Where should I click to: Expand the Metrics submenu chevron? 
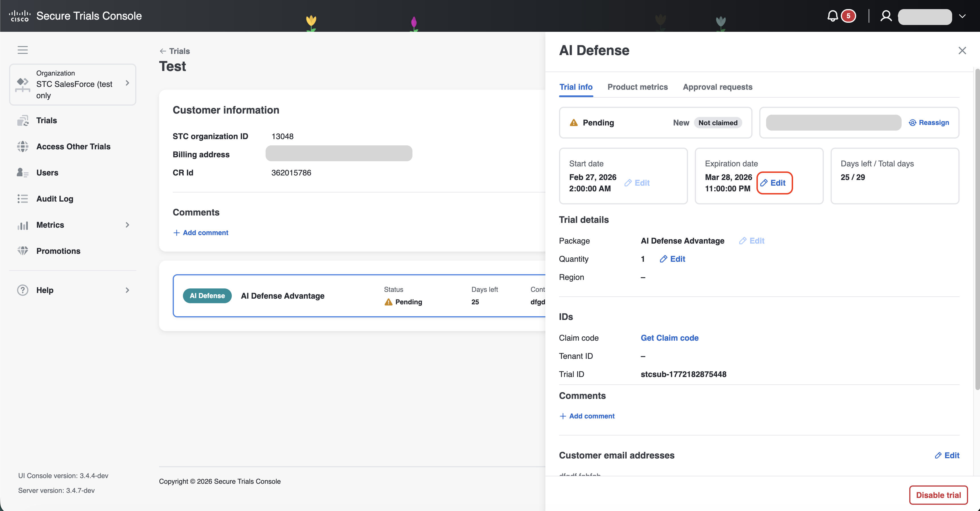pyautogui.click(x=128, y=225)
